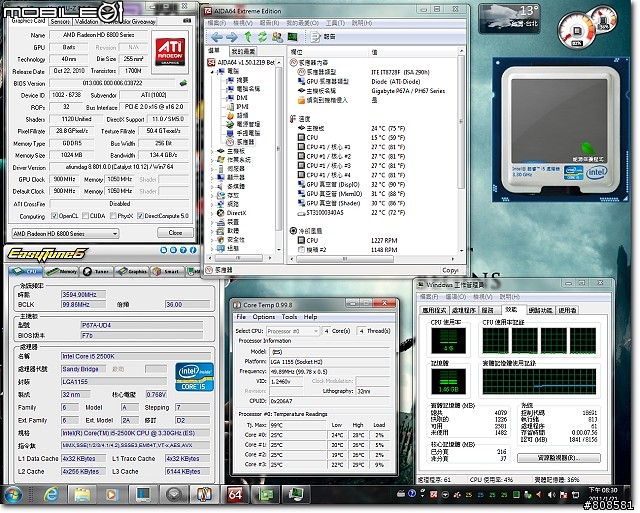
Task: Switch to the Validation tab in GPU-Z
Action: coord(86,22)
